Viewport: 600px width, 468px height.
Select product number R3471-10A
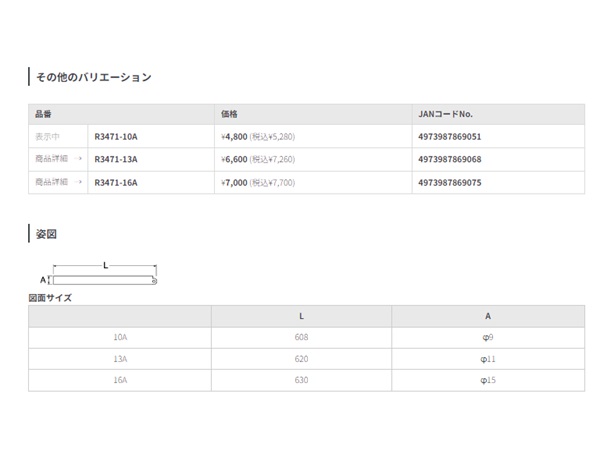click(116, 137)
